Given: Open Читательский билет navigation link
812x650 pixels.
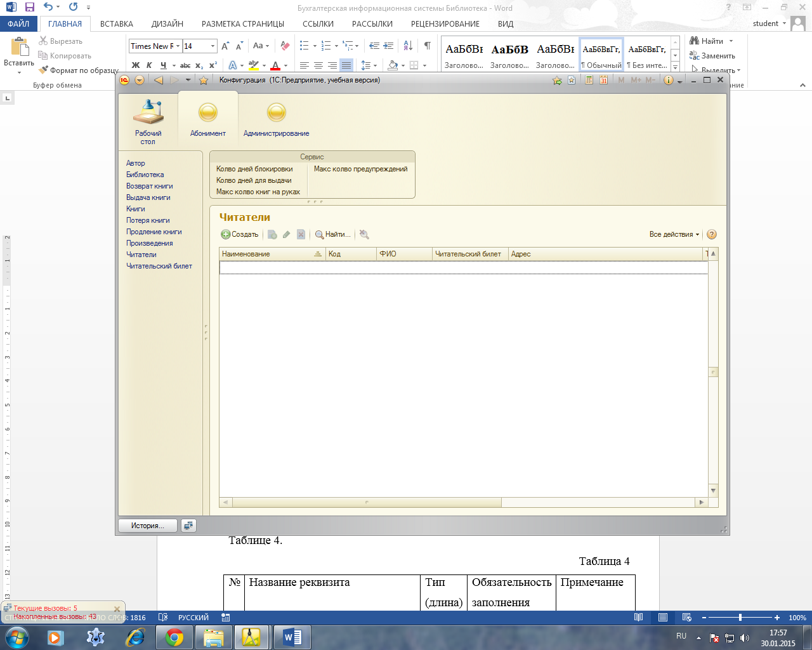Looking at the screenshot, I should point(159,266).
